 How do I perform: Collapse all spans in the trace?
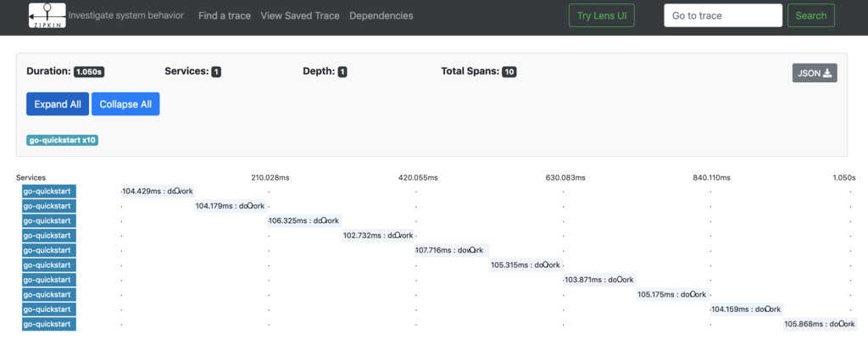pyautogui.click(x=125, y=103)
